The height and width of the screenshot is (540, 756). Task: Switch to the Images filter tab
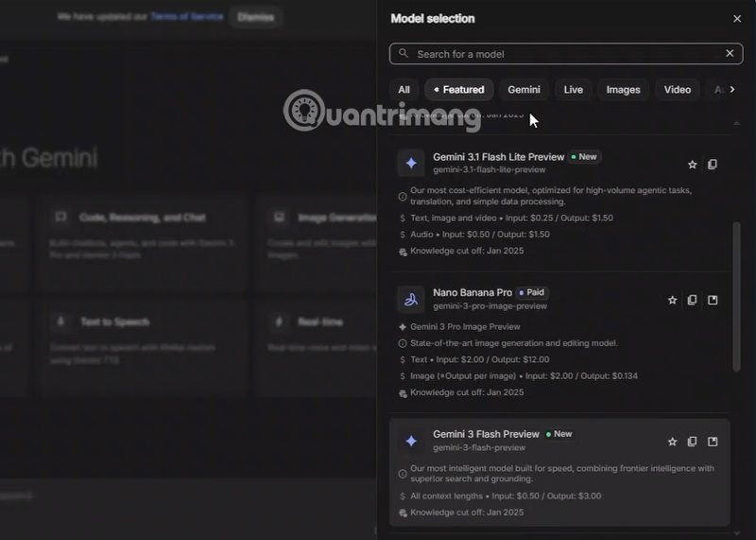coord(623,90)
